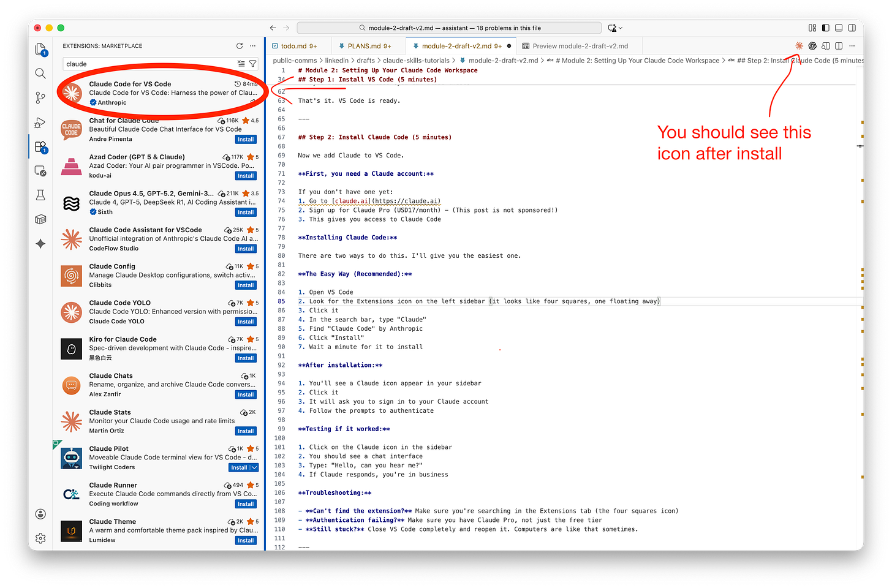This screenshot has width=892, height=588.
Task: Open the Testing flask icon
Action: coord(40,195)
